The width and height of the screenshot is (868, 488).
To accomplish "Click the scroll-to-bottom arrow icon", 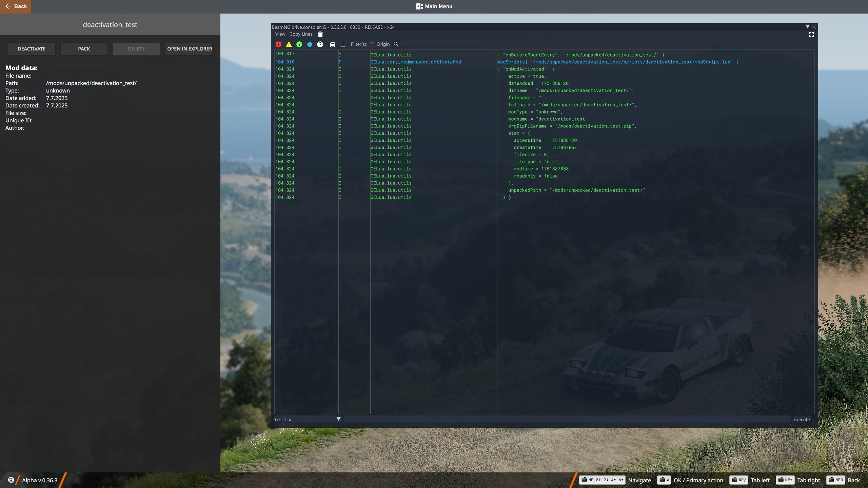I will 343,44.
